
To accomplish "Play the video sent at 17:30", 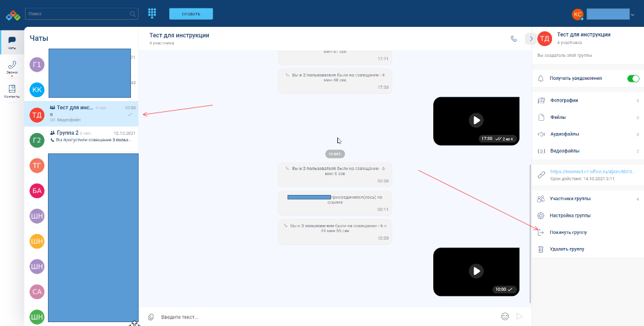I will (475, 120).
